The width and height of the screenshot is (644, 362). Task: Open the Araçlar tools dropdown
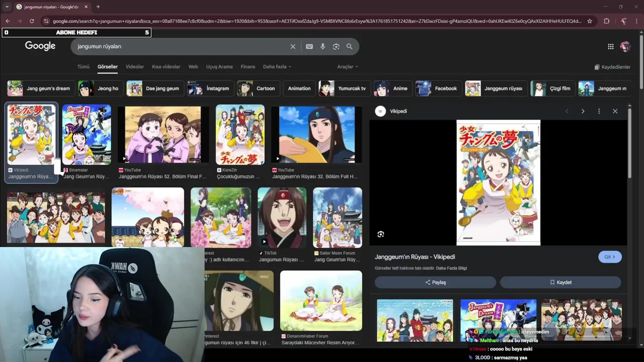click(x=348, y=66)
